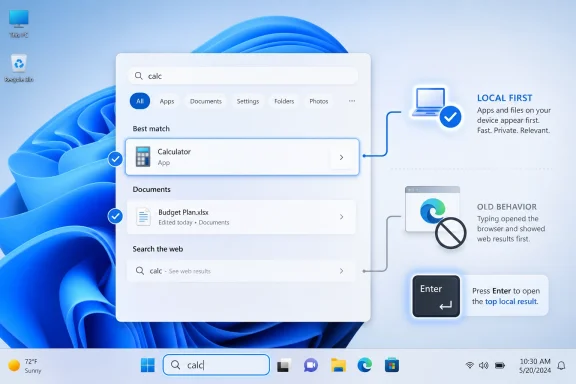Screen dimensions: 576x384
Task: Switch to the Settings filter tab
Action: [248, 101]
